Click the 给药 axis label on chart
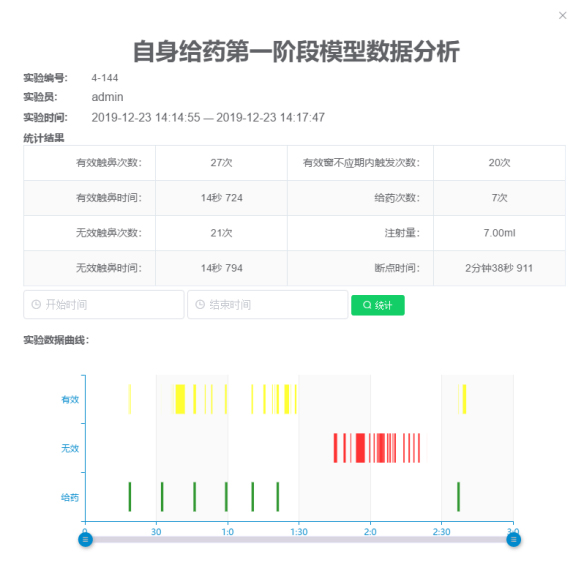This screenshot has height=571, width=574. coord(70,497)
